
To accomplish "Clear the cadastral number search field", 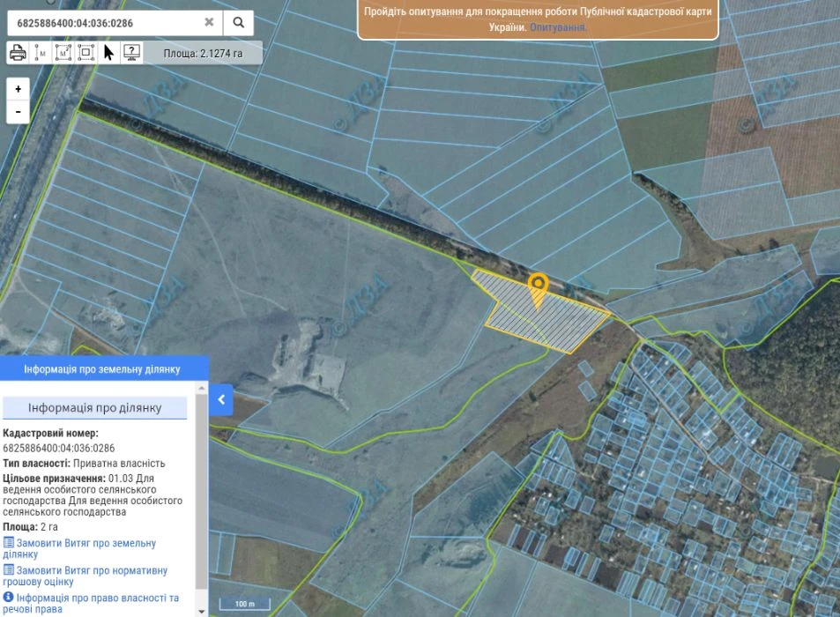I will tap(209, 22).
